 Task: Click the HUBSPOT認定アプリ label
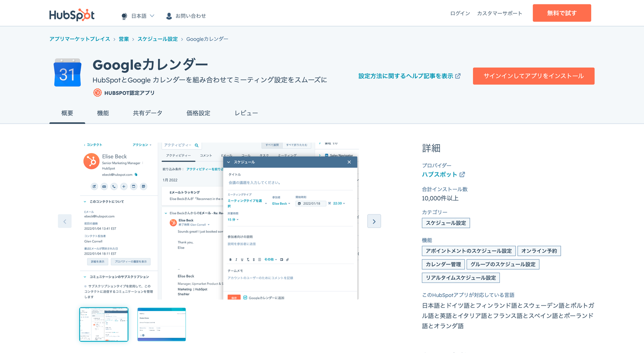(x=129, y=93)
